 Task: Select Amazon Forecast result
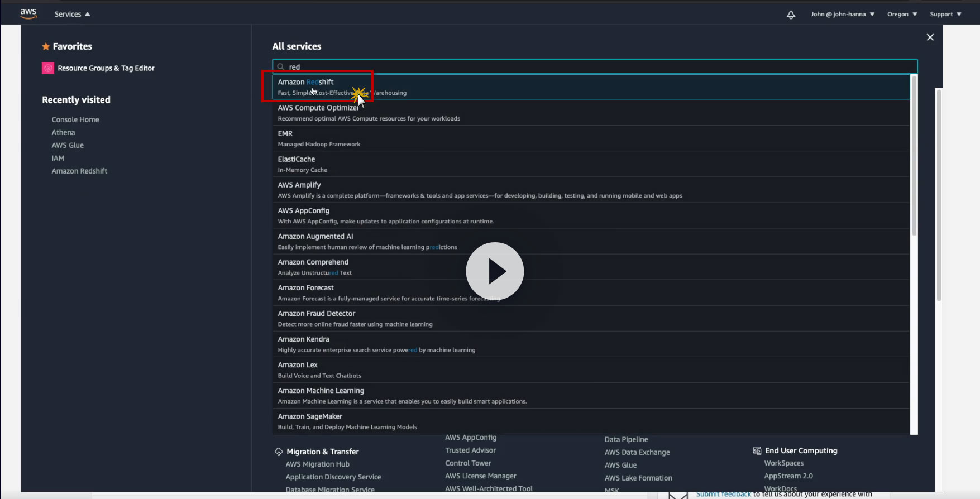(591, 292)
